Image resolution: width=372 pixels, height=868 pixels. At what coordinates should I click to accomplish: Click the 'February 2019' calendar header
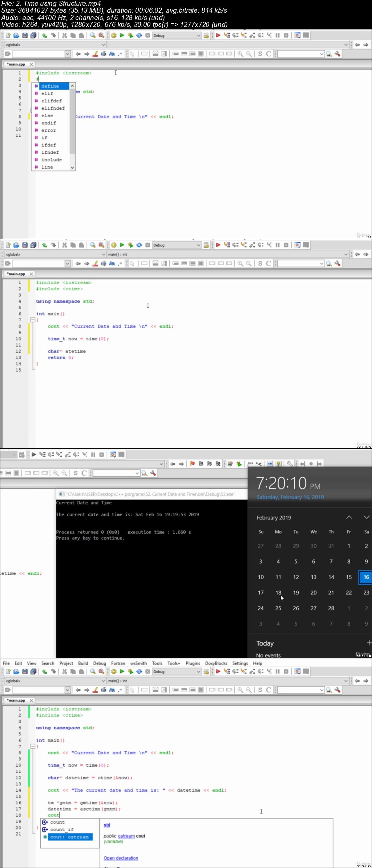274,517
